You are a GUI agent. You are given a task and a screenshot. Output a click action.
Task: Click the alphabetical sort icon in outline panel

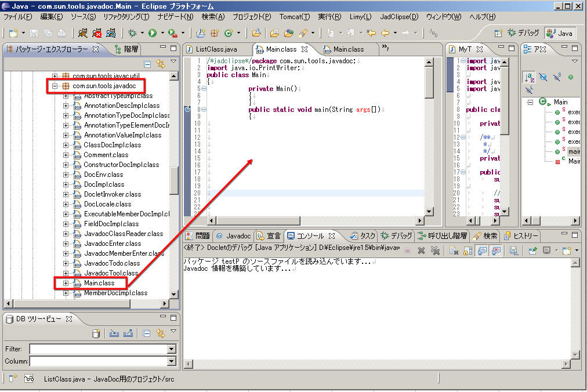click(529, 77)
